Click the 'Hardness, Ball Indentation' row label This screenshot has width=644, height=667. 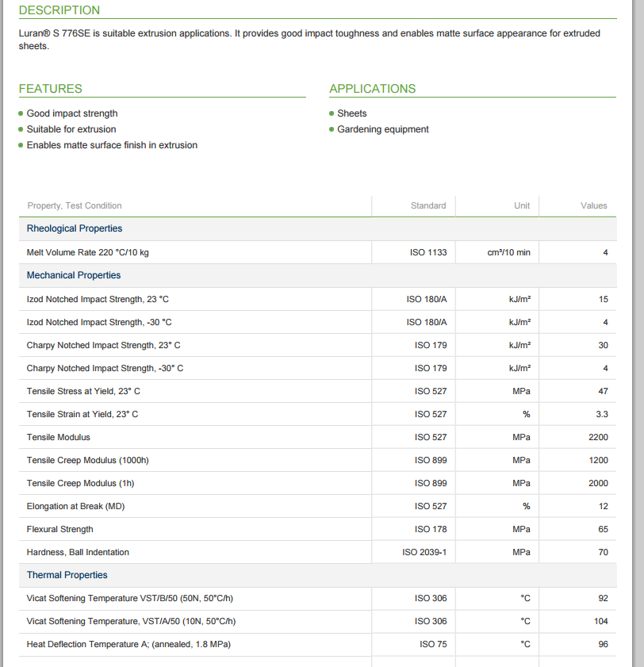click(x=78, y=552)
